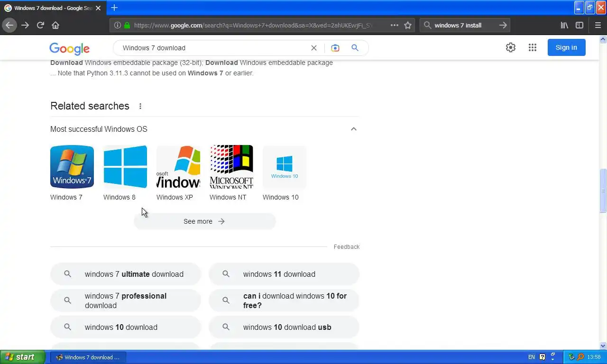Clear the Google search query
This screenshot has height=364, width=607.
(x=314, y=48)
